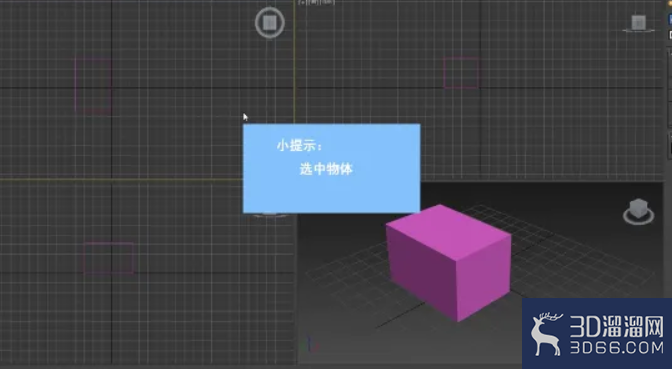
Task: Select the box wireframe in lower-left viewport
Action: 108,258
